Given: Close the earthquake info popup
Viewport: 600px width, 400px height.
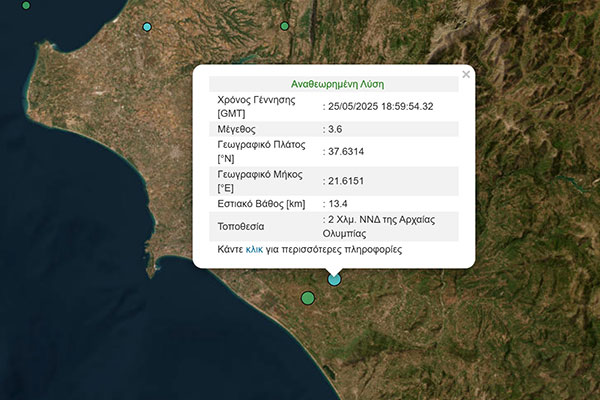Looking at the screenshot, I should pyautogui.click(x=466, y=74).
